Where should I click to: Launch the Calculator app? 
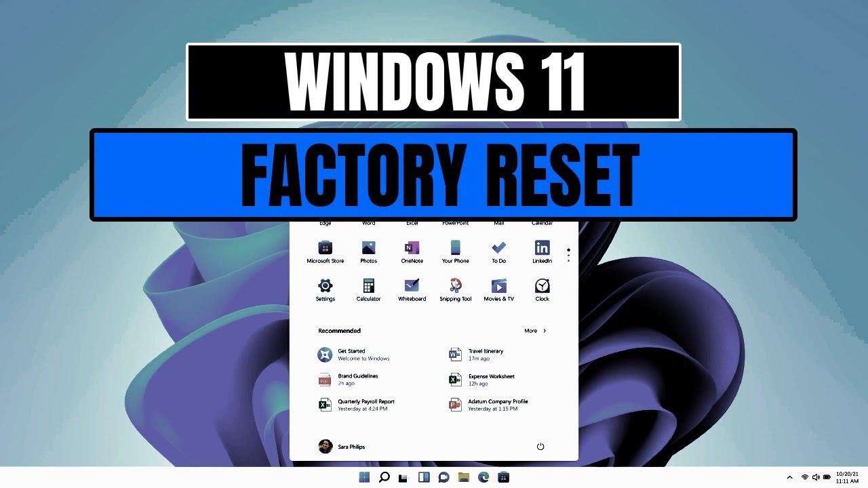point(368,289)
